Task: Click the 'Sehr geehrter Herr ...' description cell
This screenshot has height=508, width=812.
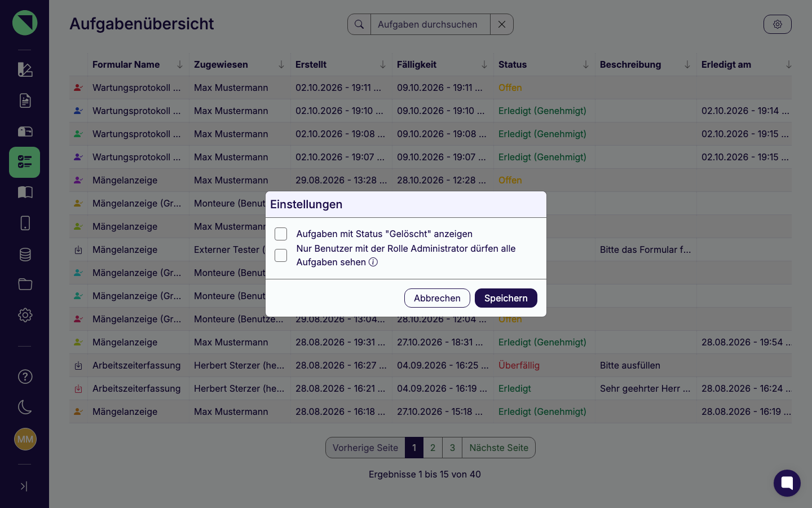Action: [x=645, y=388]
